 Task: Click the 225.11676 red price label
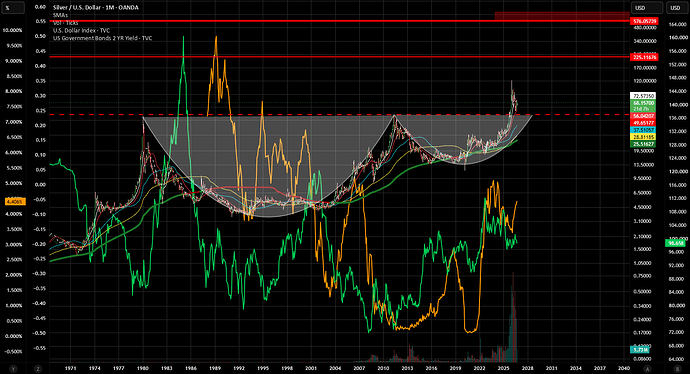(x=644, y=57)
